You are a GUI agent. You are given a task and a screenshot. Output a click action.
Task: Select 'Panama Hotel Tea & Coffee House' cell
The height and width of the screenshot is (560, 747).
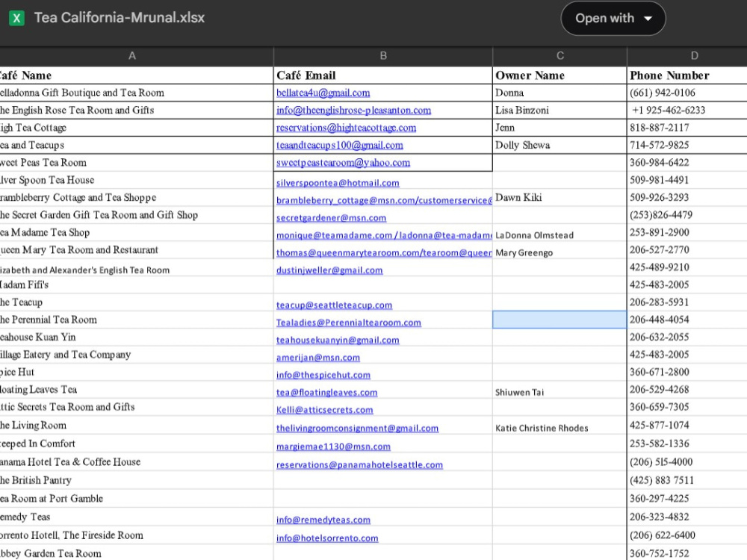[137, 462]
